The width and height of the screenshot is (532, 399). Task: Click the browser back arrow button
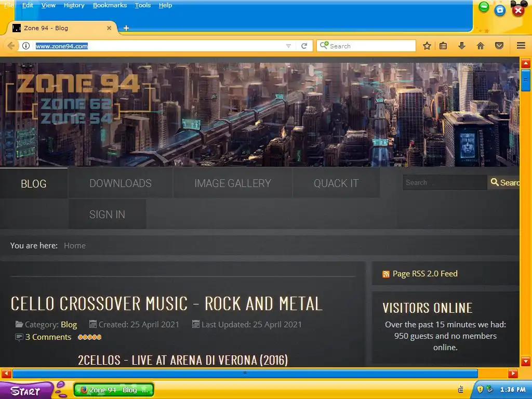click(x=10, y=46)
